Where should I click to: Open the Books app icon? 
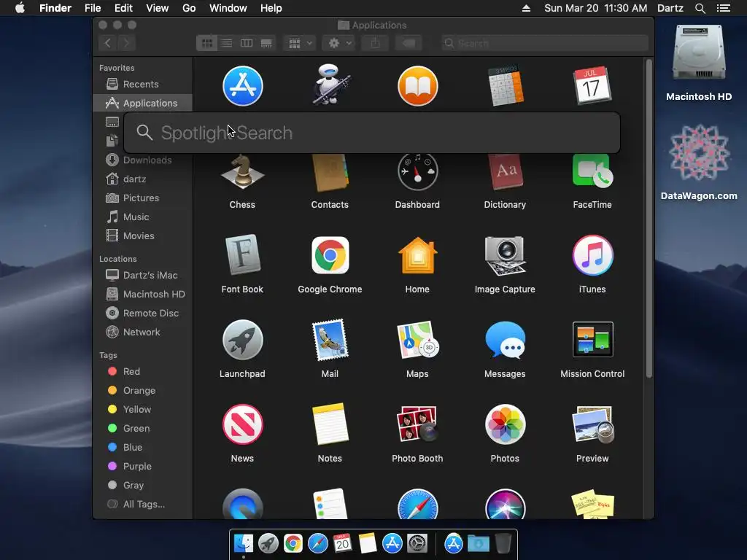[417, 86]
